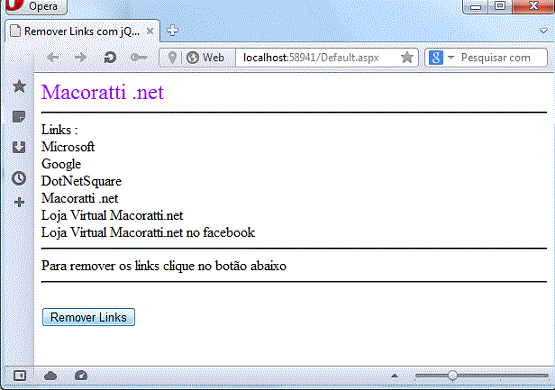Add a panel with sidebar plus icon
Viewport: 555px width, 390px height.
tap(19, 202)
